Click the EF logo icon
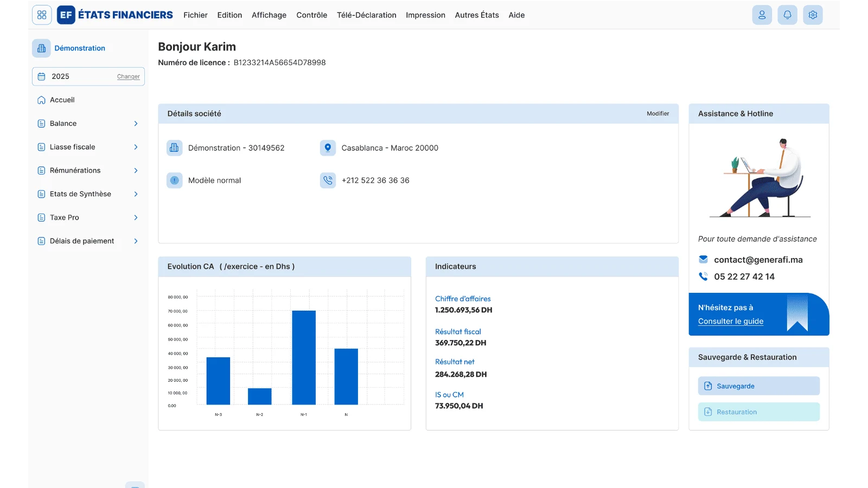The width and height of the screenshot is (868, 488). (66, 15)
